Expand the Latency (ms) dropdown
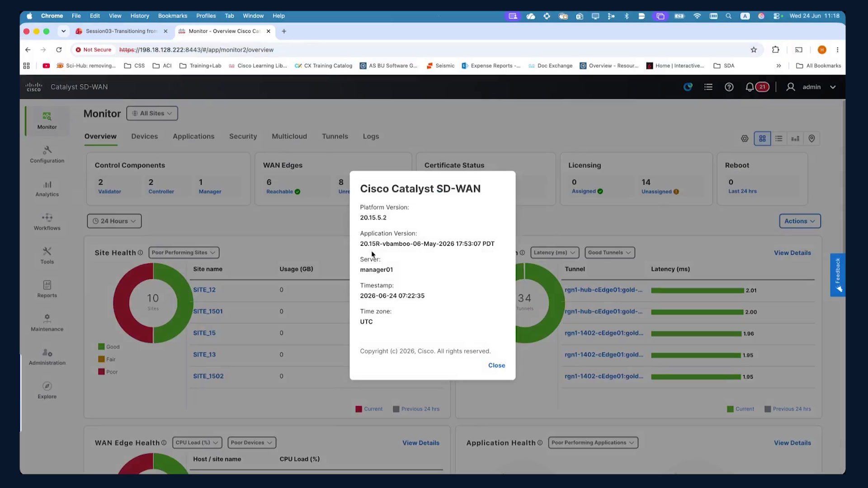868x488 pixels. point(554,253)
